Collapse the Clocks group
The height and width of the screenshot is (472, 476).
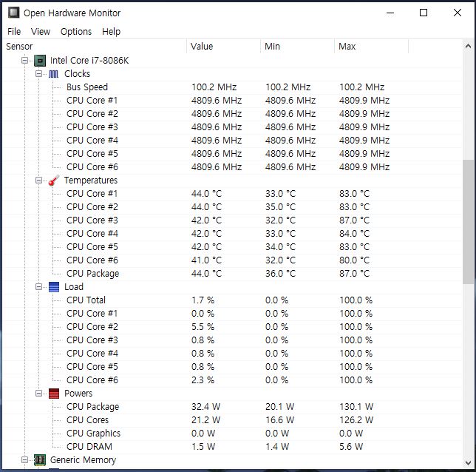[39, 74]
